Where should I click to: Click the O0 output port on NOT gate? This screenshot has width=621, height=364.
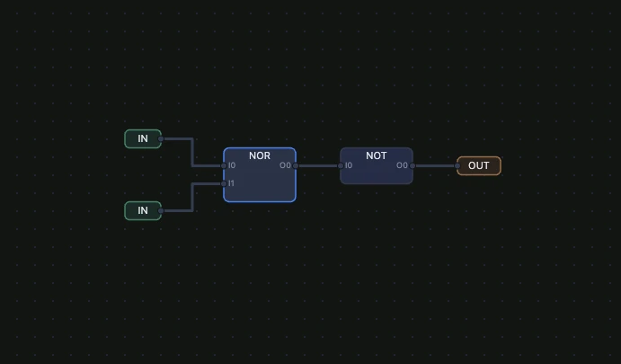tap(413, 165)
